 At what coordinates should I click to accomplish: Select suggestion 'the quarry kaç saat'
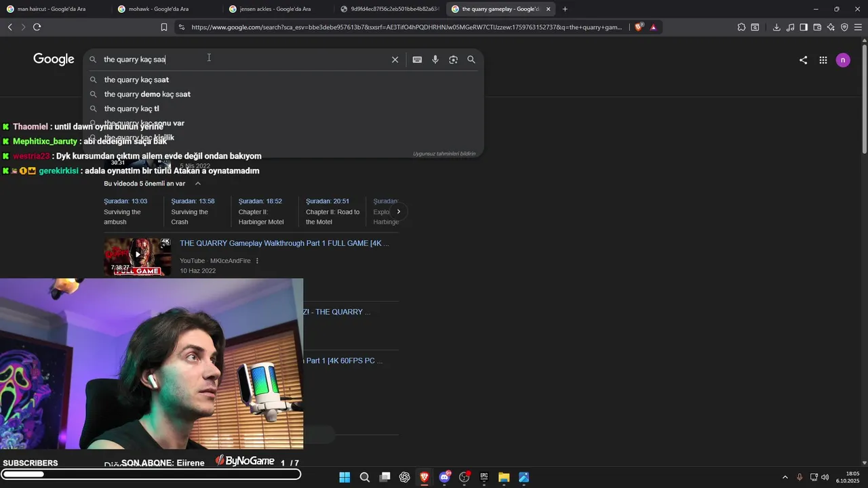283,80
